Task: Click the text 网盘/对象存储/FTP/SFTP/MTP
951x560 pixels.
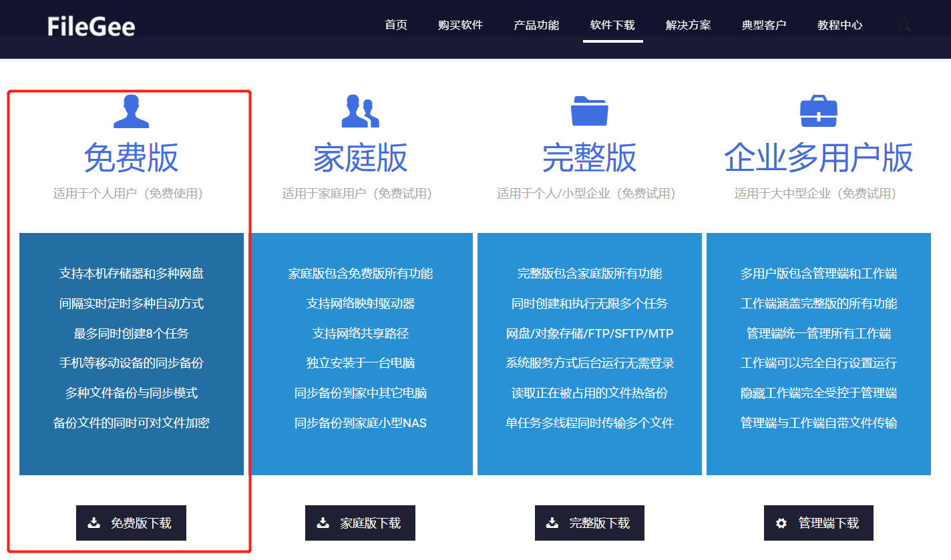Action: [x=590, y=334]
